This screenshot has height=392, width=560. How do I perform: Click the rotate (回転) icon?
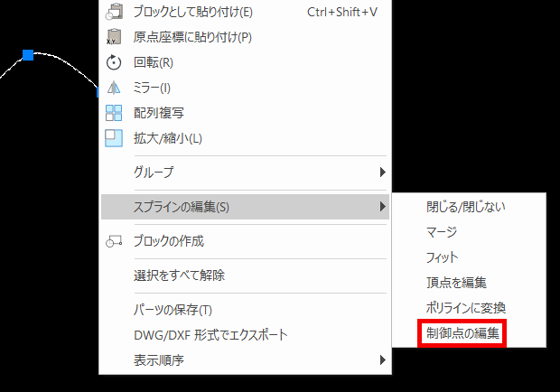pos(114,62)
